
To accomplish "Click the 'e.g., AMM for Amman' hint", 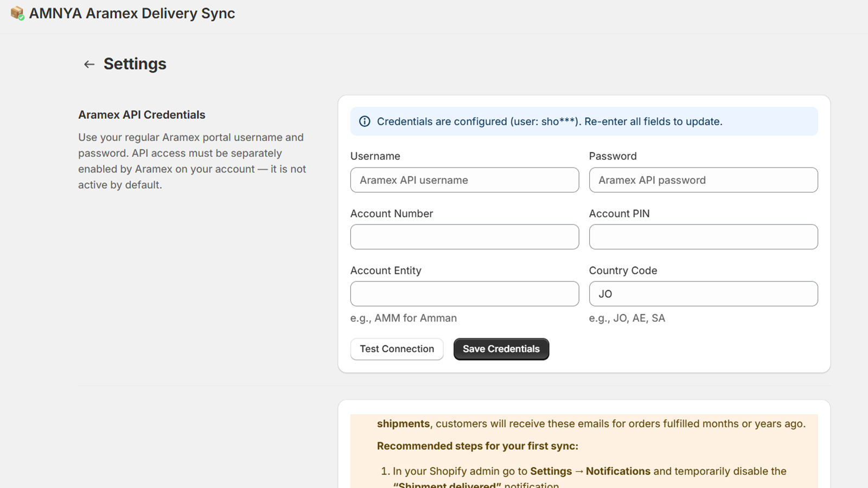I will click(x=404, y=318).
